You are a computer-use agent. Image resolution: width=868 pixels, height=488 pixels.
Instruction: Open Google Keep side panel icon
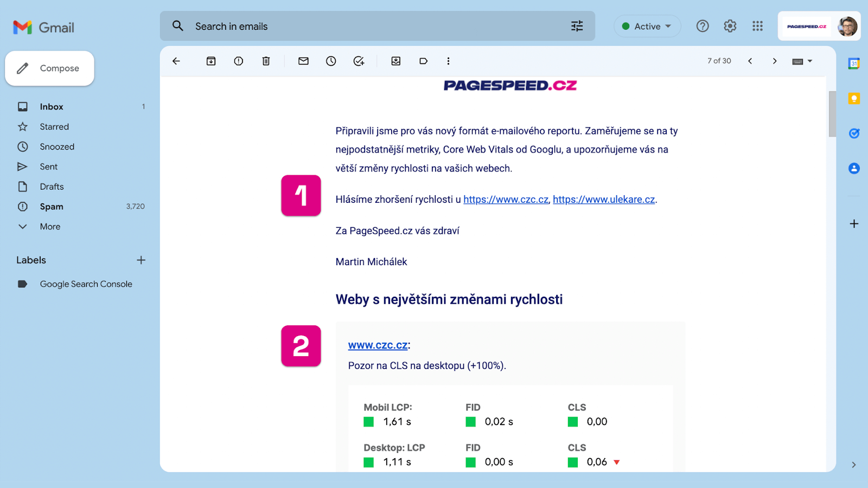pyautogui.click(x=854, y=98)
